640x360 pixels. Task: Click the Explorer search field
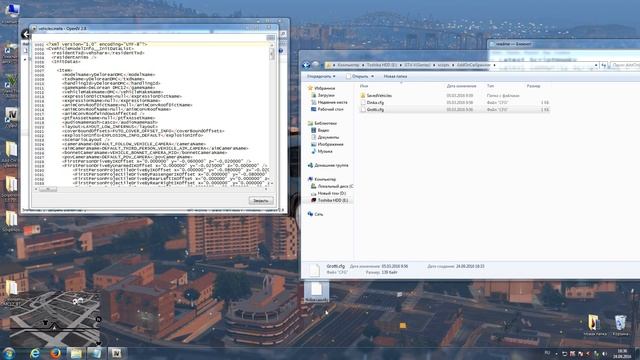(625, 65)
